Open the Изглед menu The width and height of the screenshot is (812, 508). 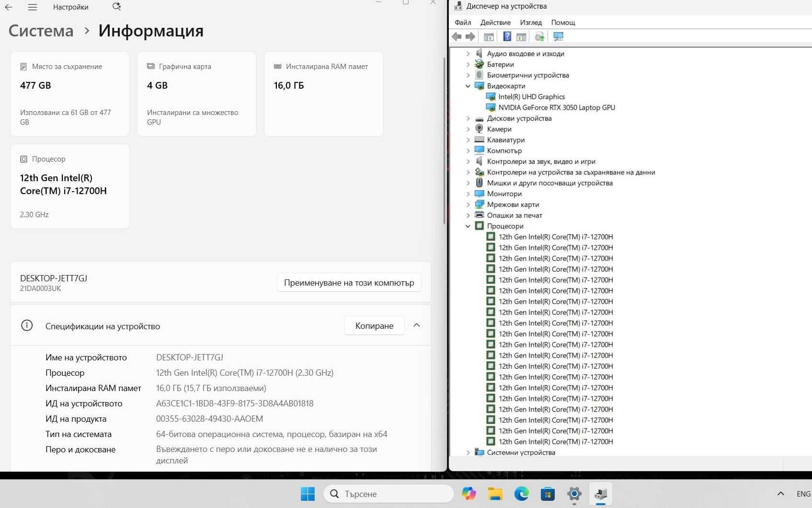tap(531, 23)
